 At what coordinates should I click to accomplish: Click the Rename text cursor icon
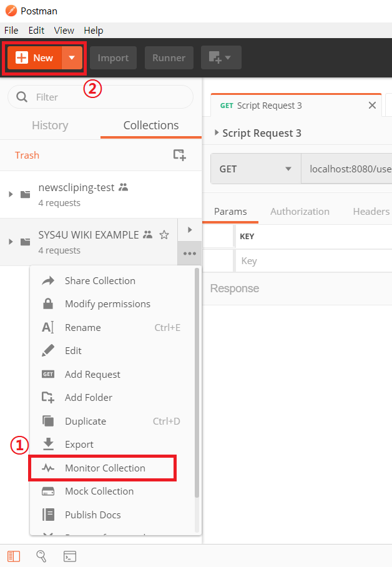click(48, 327)
